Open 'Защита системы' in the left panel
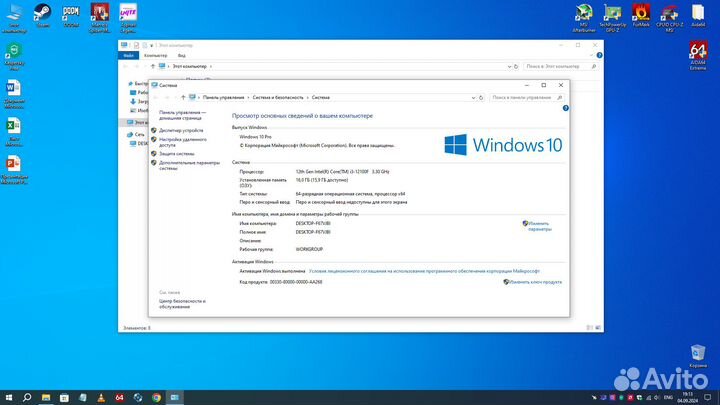This screenshot has height=405, width=720. click(176, 153)
